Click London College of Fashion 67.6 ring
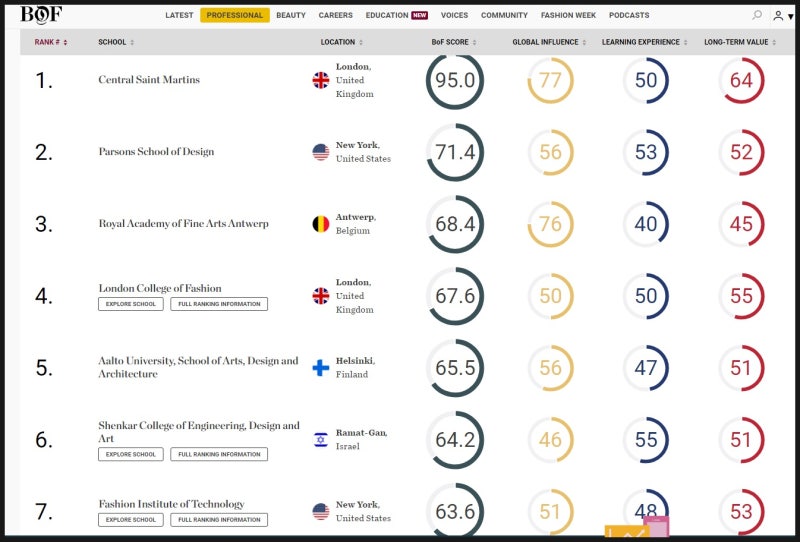This screenshot has height=542, width=800. coord(455,296)
